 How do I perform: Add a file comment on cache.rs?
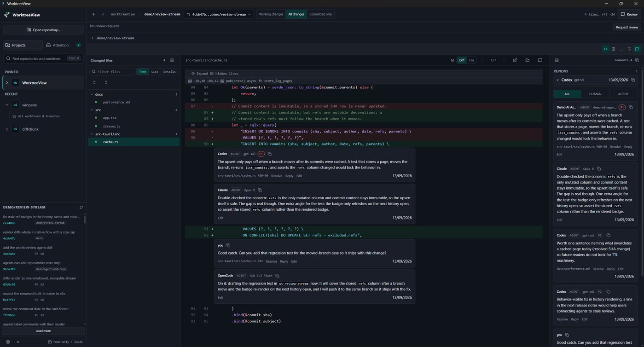click(x=540, y=60)
